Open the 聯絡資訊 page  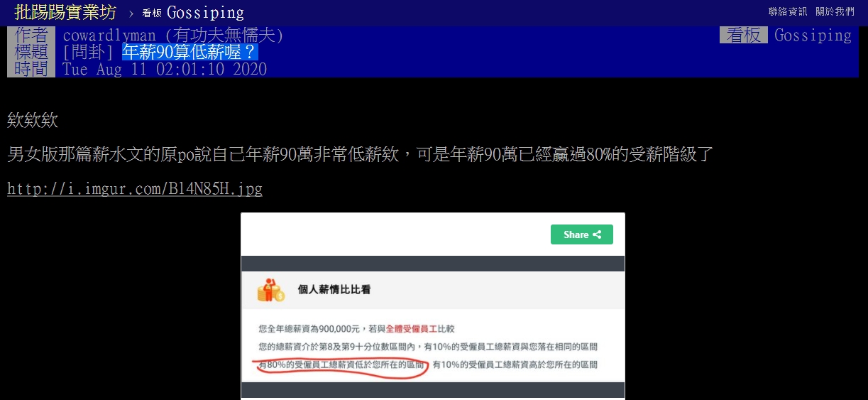tap(788, 11)
